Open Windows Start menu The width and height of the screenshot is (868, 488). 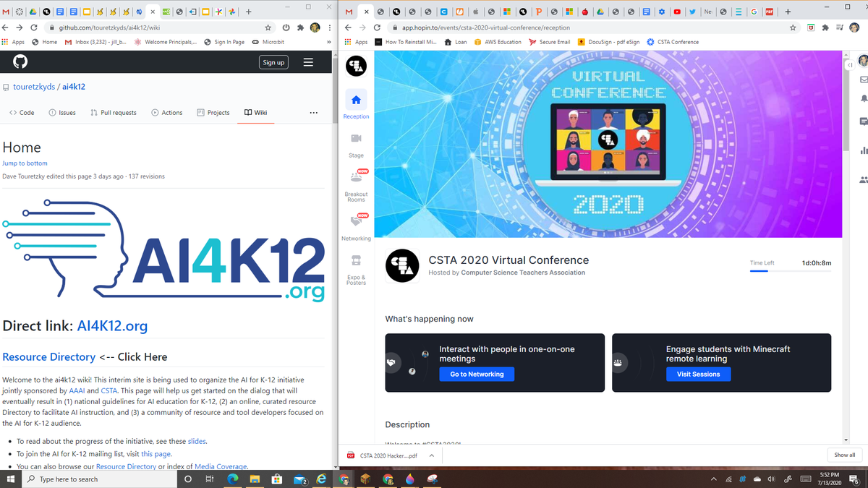pos(11,479)
